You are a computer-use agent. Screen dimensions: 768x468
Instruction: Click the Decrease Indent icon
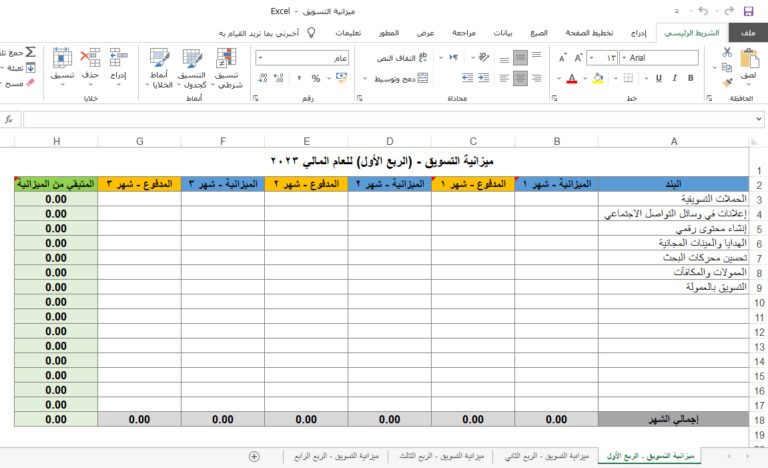click(x=467, y=78)
